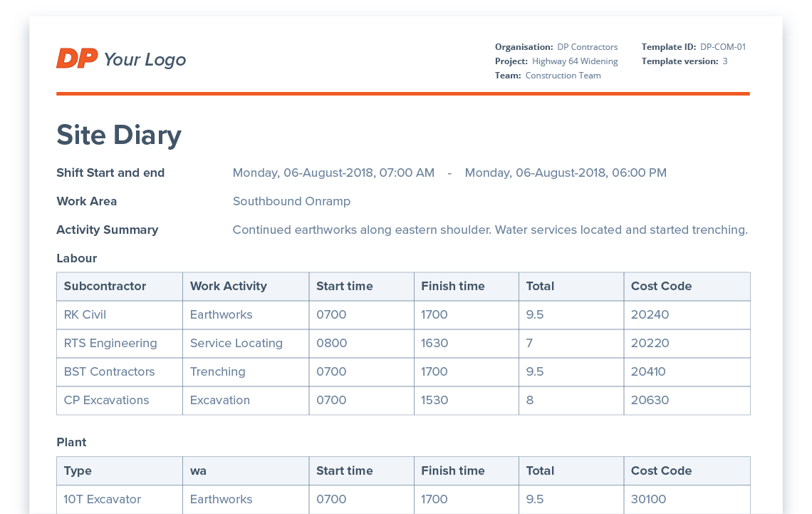Select finish time 1630 cell

click(x=467, y=344)
